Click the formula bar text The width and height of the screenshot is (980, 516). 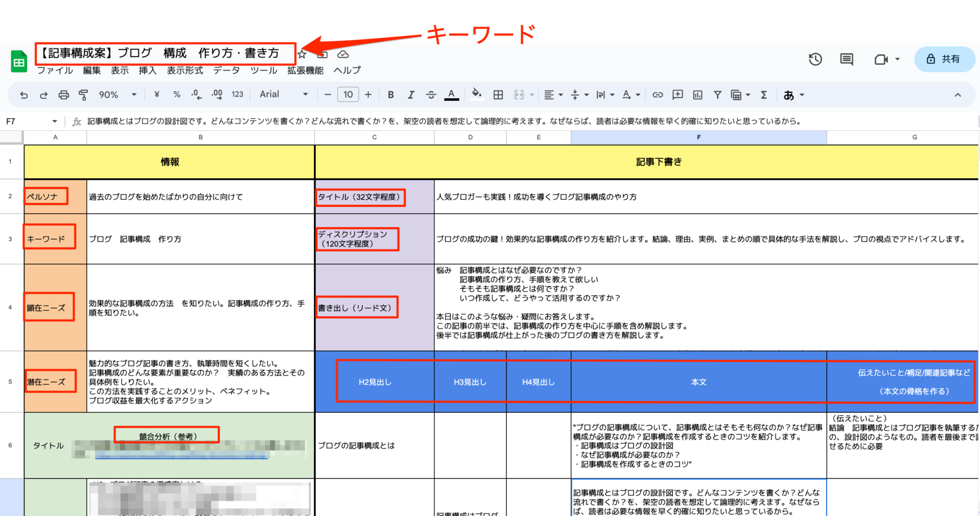pyautogui.click(x=444, y=121)
